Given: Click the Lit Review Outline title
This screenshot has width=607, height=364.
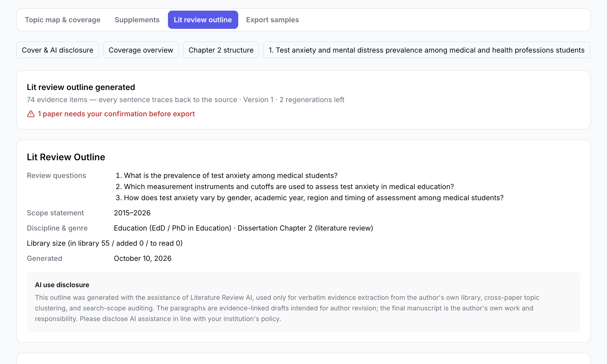Looking at the screenshot, I should (66, 157).
